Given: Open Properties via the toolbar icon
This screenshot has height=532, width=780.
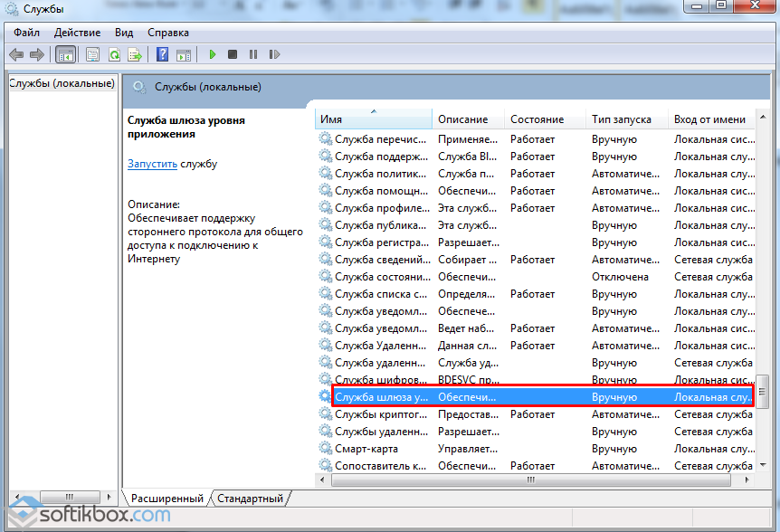Looking at the screenshot, I should [92, 55].
